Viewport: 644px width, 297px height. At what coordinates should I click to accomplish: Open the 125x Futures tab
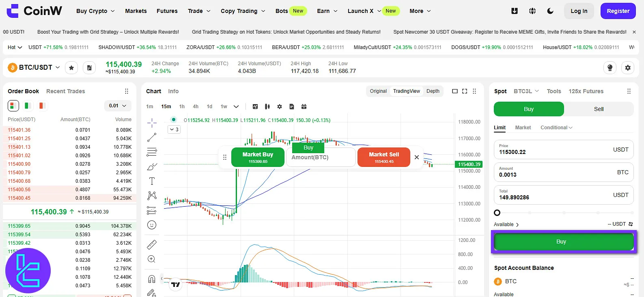tap(586, 91)
